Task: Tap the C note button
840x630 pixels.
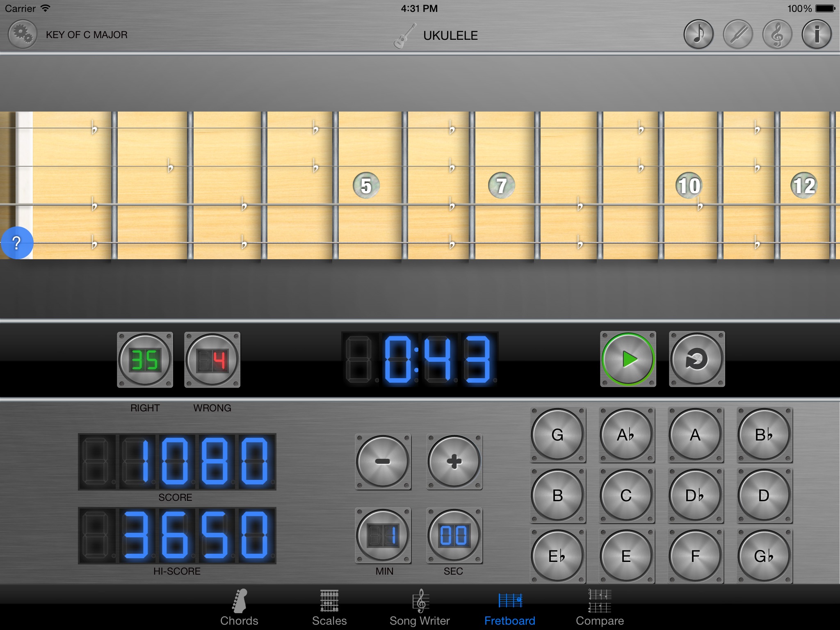Action: point(626,495)
